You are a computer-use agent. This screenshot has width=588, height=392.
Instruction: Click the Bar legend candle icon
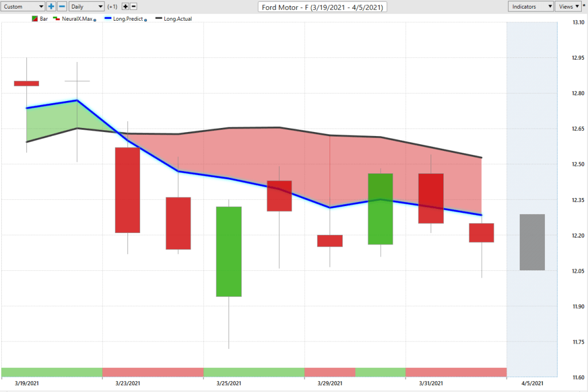pos(34,19)
